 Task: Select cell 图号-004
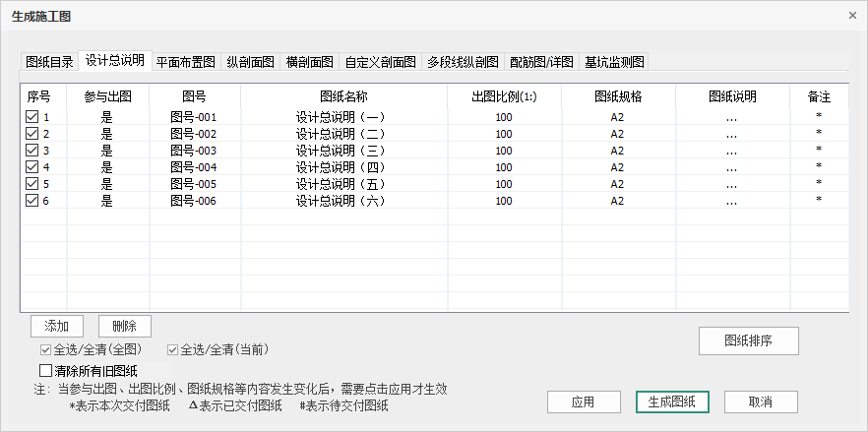coord(193,167)
